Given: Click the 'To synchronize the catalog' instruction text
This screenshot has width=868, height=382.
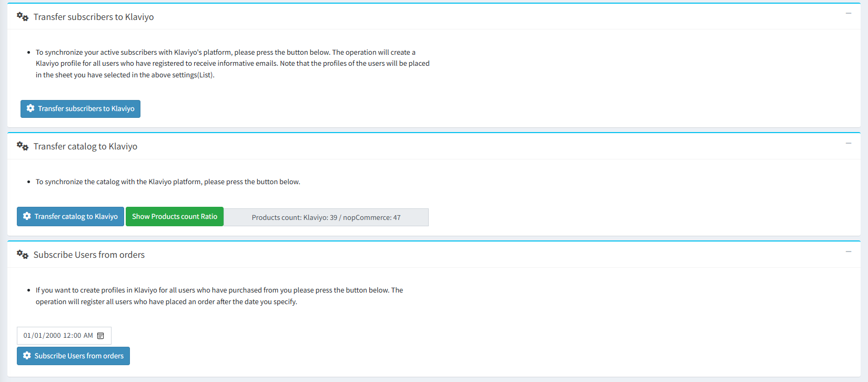Looking at the screenshot, I should click(168, 182).
